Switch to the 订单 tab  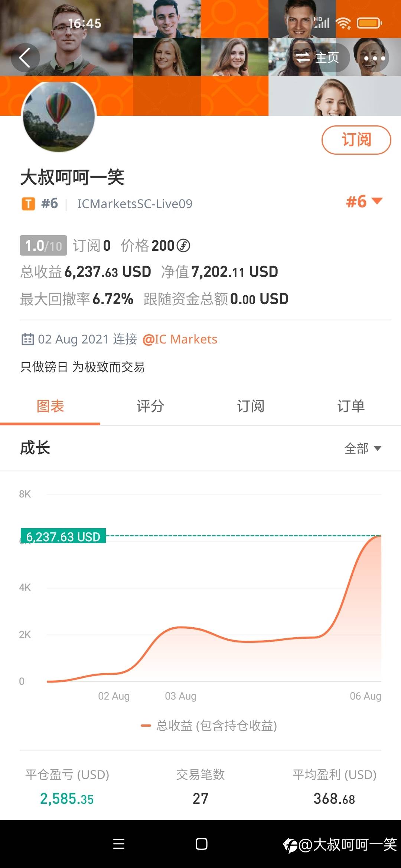tap(351, 406)
